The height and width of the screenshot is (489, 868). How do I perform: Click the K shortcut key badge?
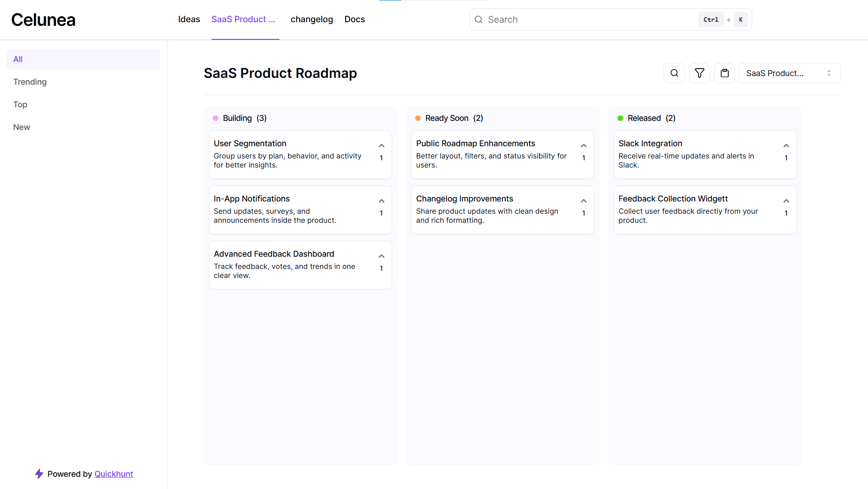click(x=741, y=19)
